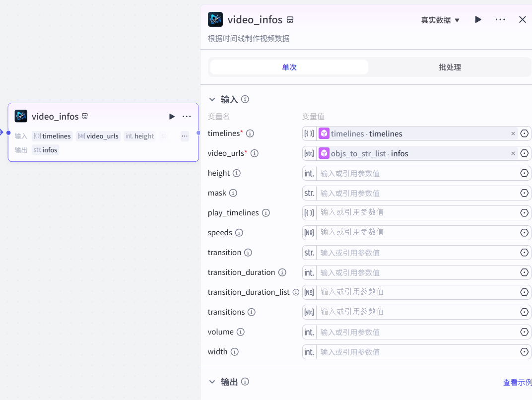Viewport: 532px width, 400px height.
Task: Open reference picker for height field
Action: 524,173
